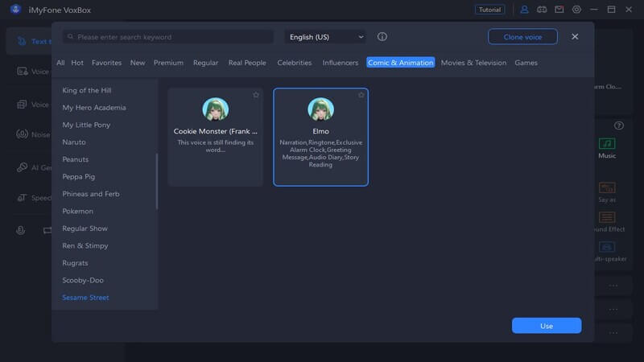The width and height of the screenshot is (644, 362).
Task: Click the Elmo voice name
Action: coord(320,131)
